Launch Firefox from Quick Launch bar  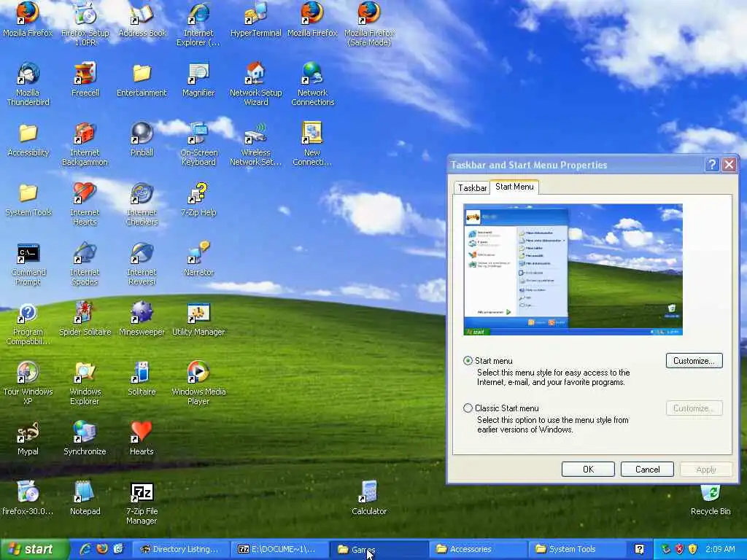tap(102, 549)
